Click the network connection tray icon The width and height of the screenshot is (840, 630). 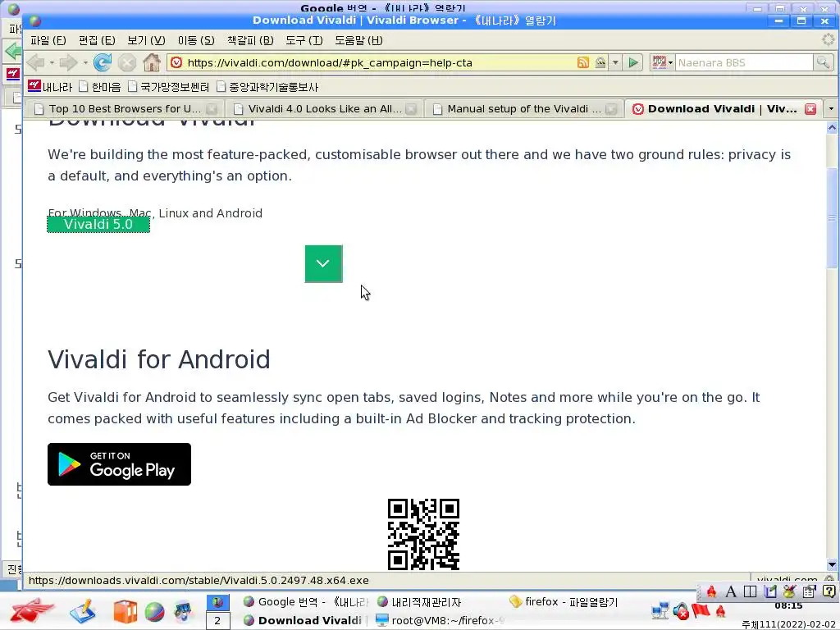(660, 610)
